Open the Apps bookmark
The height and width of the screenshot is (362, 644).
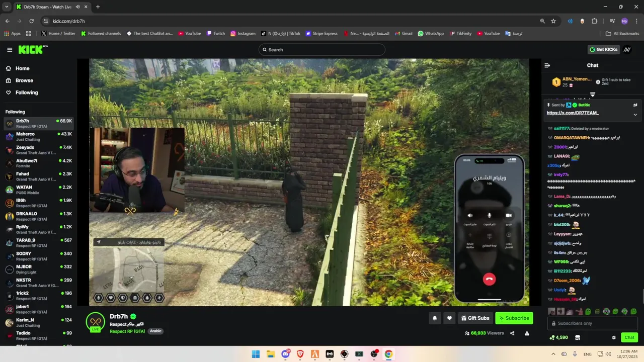click(13, 34)
